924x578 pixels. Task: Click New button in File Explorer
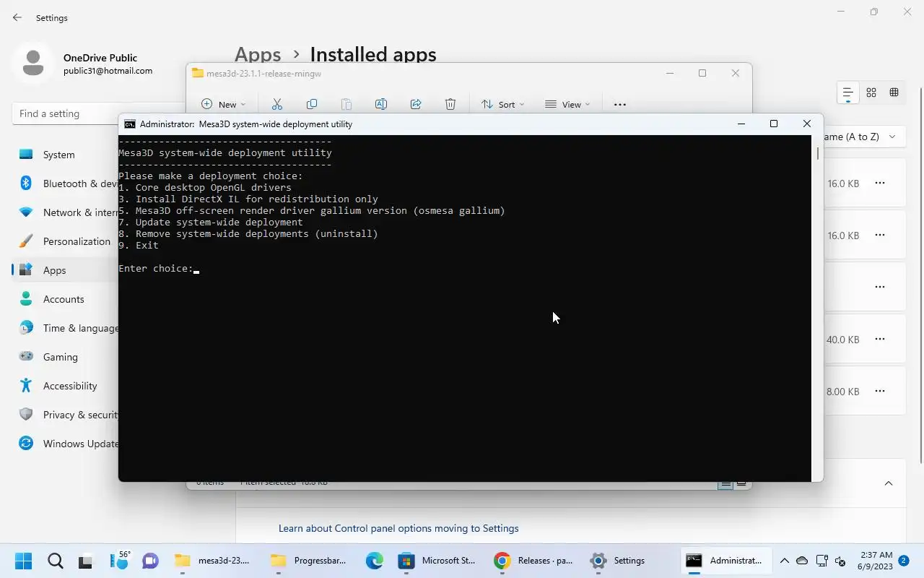tap(223, 104)
